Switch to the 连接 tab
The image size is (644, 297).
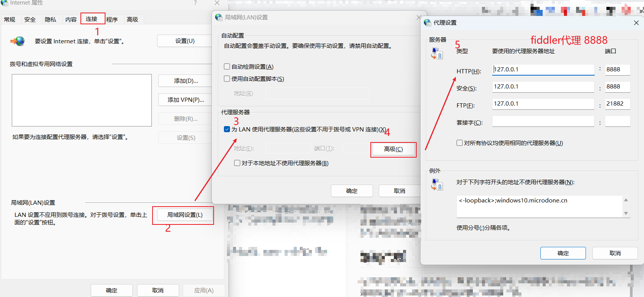click(91, 19)
